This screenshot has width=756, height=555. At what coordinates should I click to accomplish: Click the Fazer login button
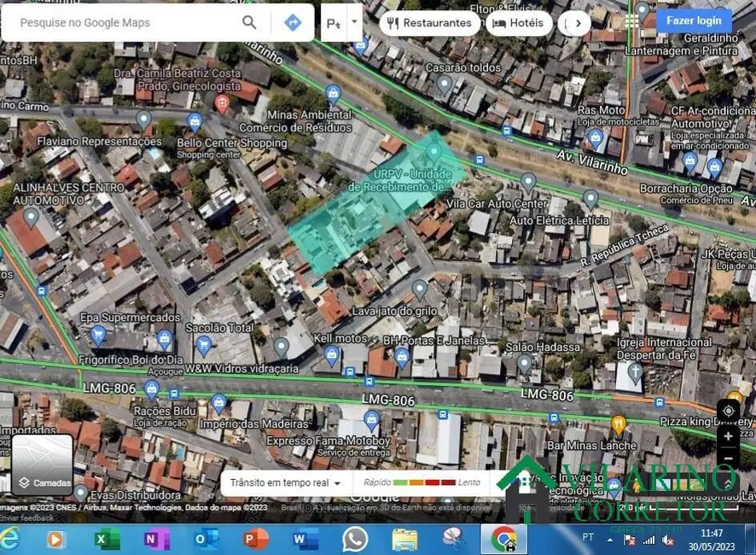[694, 19]
